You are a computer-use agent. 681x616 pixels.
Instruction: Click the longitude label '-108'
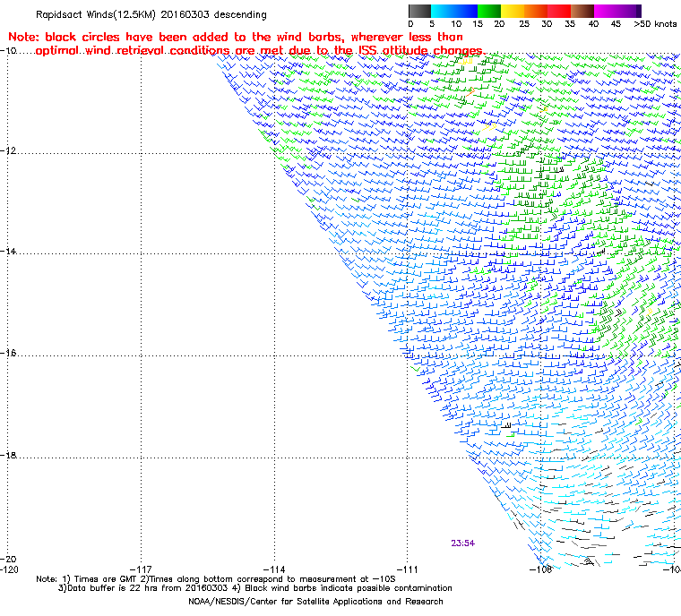coord(540,569)
